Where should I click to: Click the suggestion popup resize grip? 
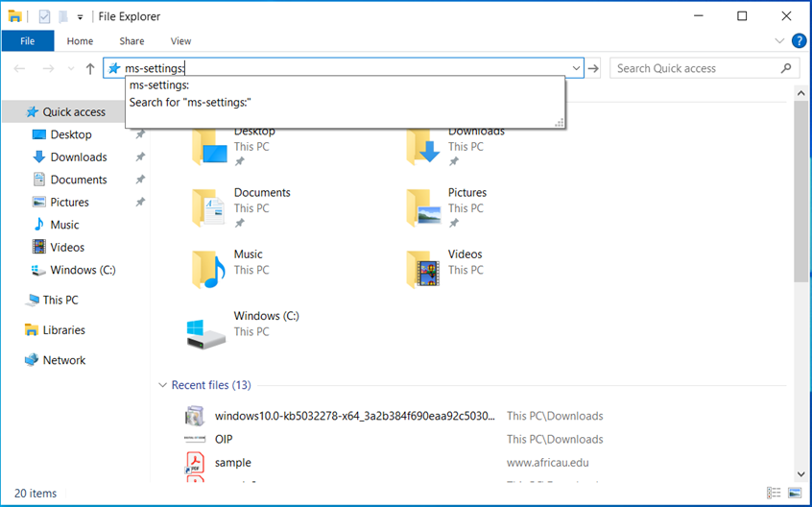(x=560, y=123)
